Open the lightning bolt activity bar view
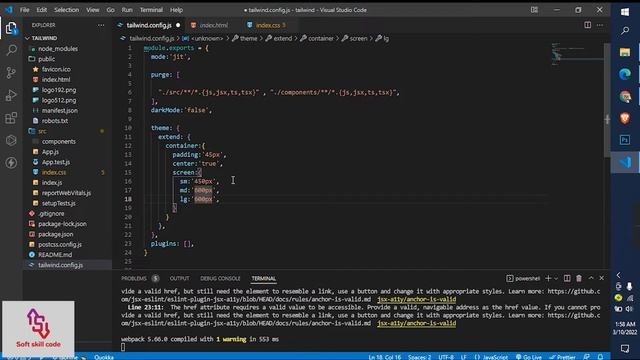640x360 pixels. (11, 162)
